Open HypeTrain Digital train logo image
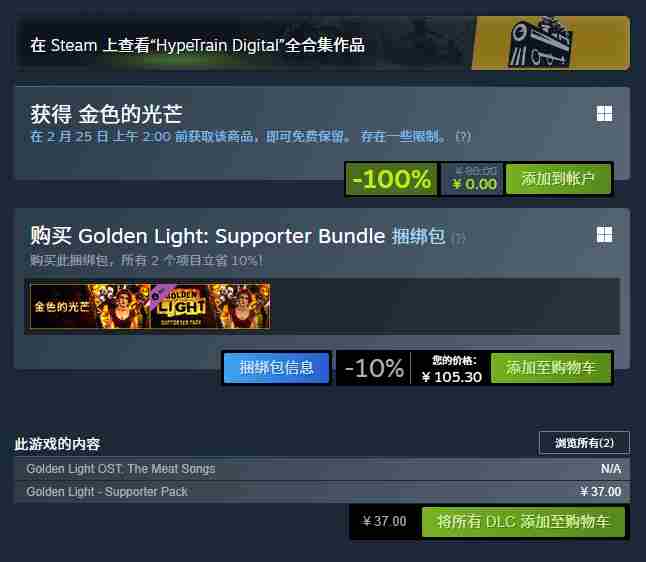Viewport: 646px width, 562px height. [550, 43]
